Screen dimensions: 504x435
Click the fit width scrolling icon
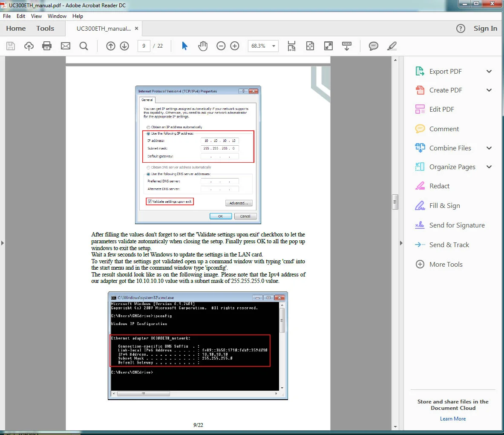(x=291, y=46)
